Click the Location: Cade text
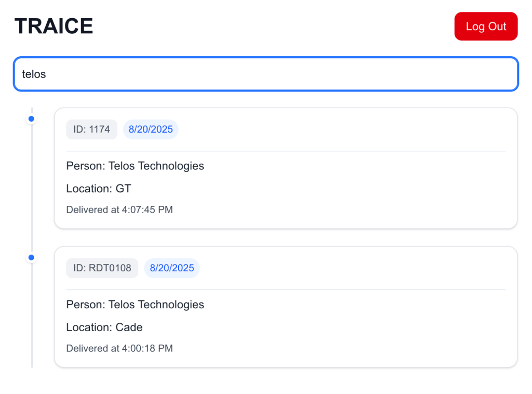 click(104, 327)
